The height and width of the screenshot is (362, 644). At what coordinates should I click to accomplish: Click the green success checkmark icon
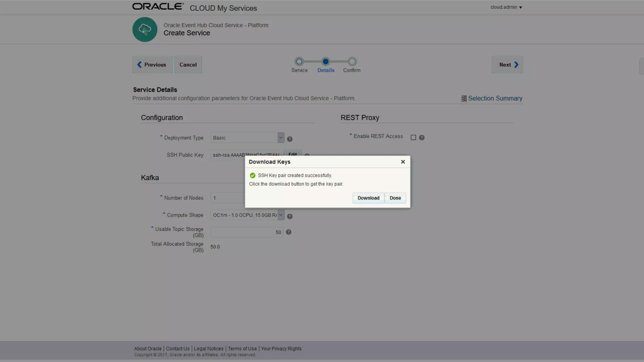(x=253, y=175)
